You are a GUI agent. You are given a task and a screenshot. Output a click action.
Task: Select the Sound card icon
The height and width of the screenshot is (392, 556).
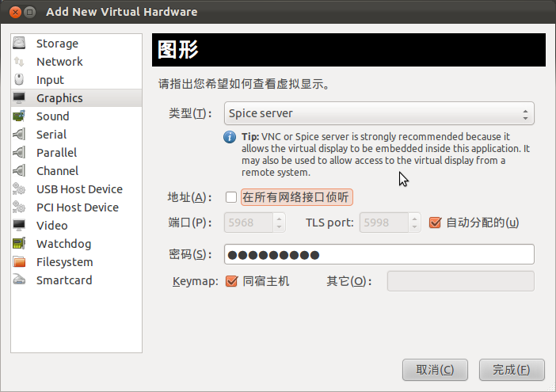point(19,116)
